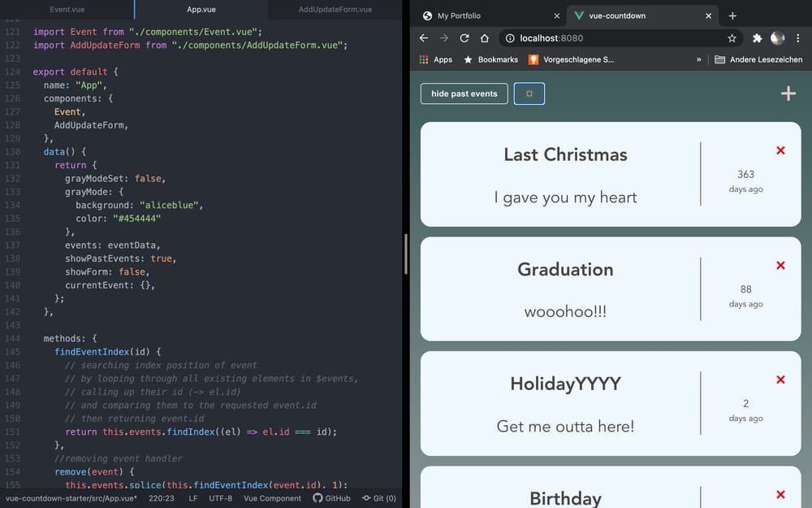The height and width of the screenshot is (508, 812).
Task: Bookmark this page with the star
Action: coord(732,38)
